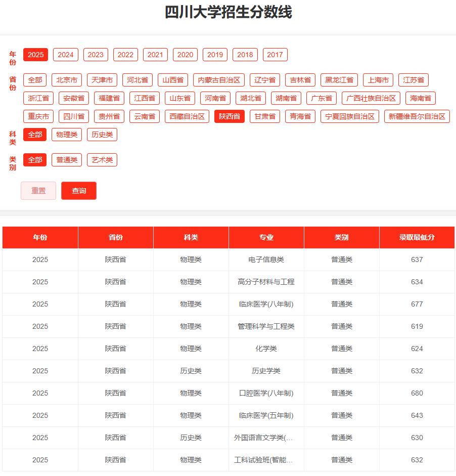The width and height of the screenshot is (456, 476).
Task: Pick 上海市 province
Action: click(x=378, y=80)
